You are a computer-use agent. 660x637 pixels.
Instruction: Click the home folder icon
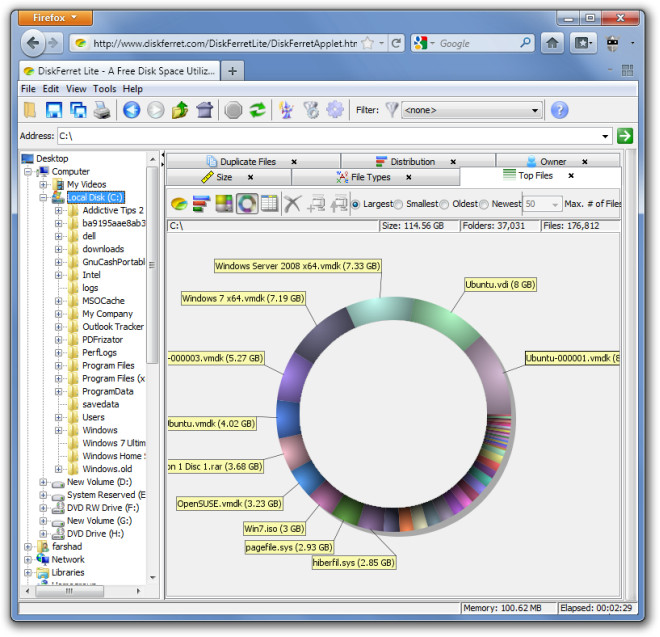click(205, 110)
